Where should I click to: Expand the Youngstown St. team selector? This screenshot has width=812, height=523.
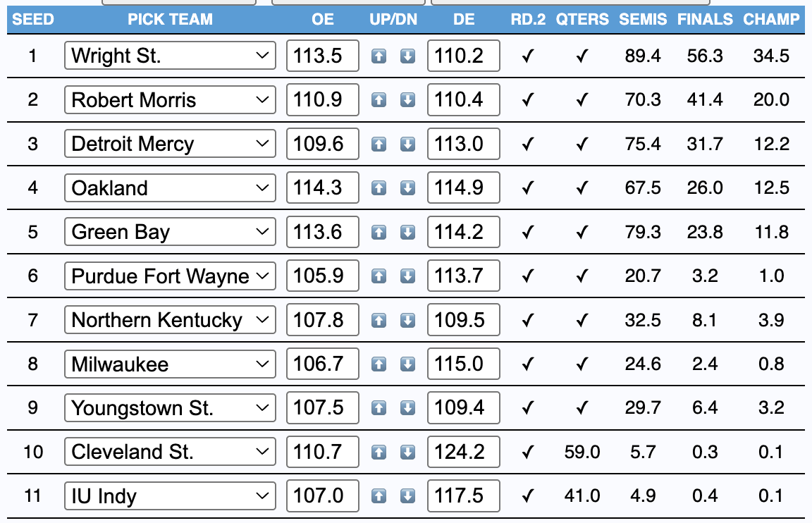pos(169,408)
